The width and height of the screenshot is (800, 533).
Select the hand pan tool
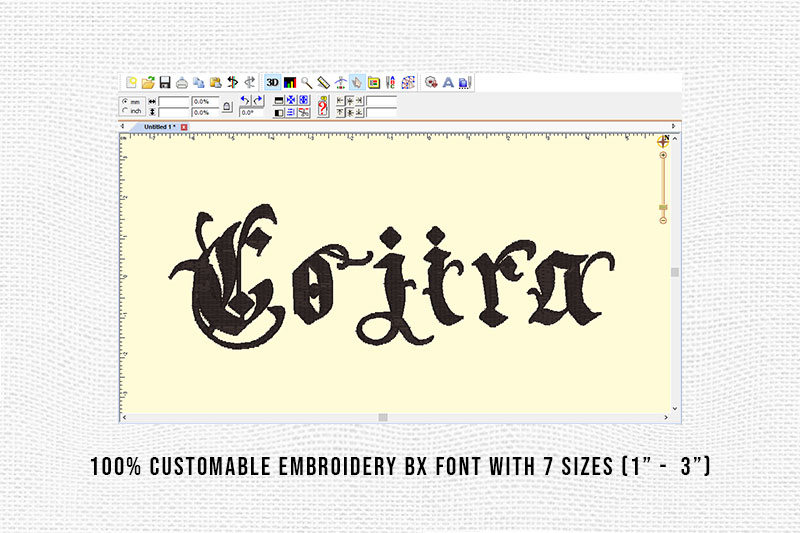[x=357, y=82]
